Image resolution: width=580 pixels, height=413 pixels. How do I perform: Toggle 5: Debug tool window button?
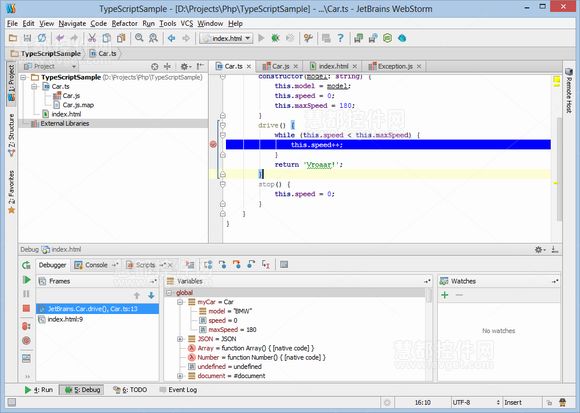(82, 390)
